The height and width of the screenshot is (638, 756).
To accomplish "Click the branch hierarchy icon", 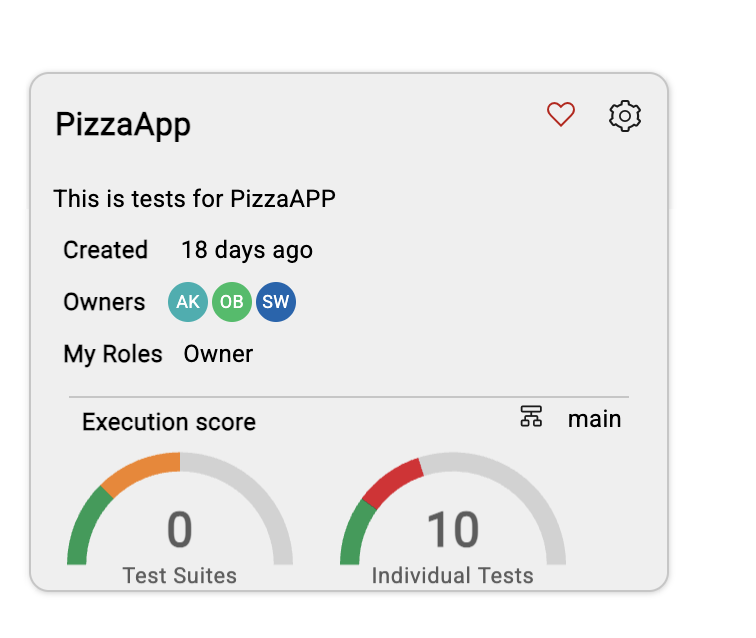I will (531, 416).
